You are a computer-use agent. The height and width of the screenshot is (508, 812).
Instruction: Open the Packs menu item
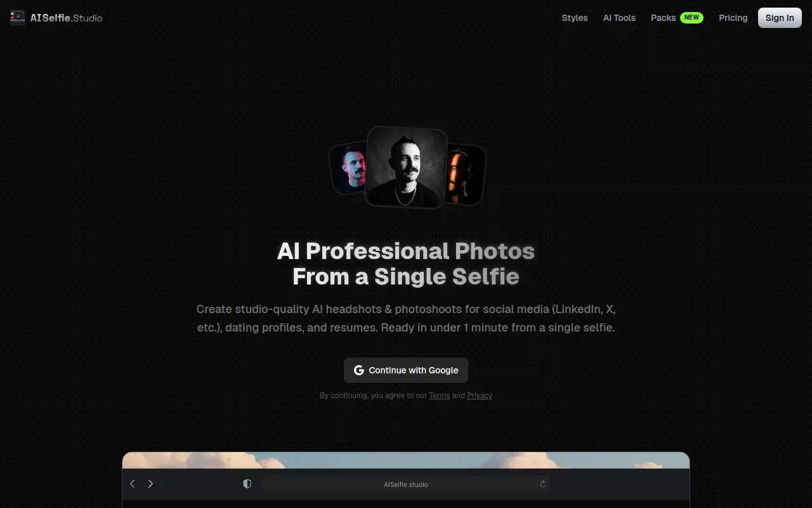pyautogui.click(x=663, y=18)
